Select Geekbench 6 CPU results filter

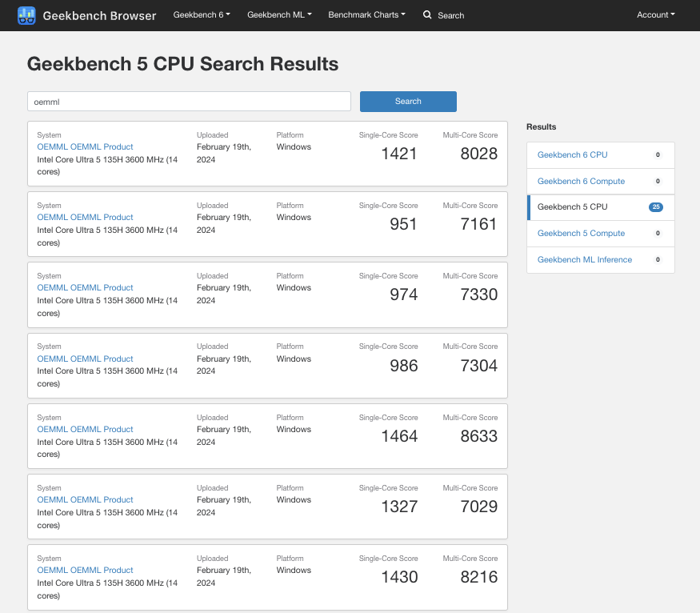click(x=601, y=155)
